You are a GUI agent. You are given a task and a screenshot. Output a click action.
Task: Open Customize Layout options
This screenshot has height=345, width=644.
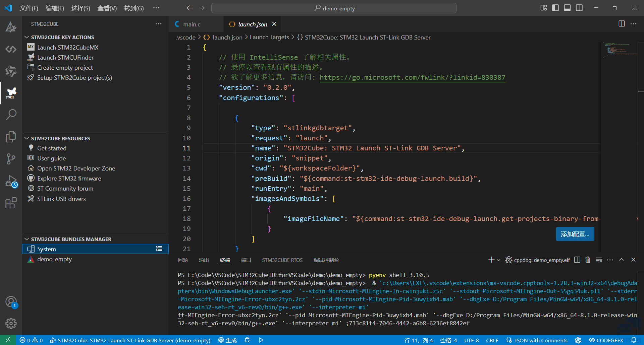544,8
